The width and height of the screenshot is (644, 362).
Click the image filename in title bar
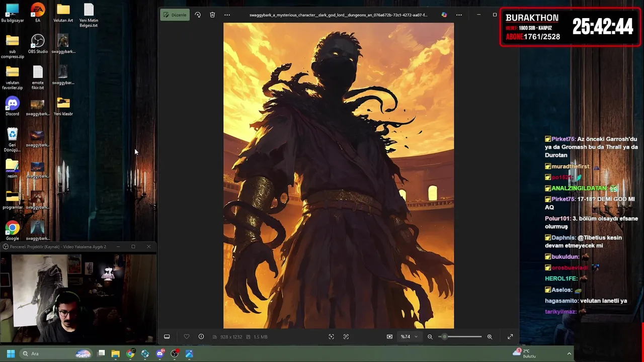pyautogui.click(x=338, y=15)
